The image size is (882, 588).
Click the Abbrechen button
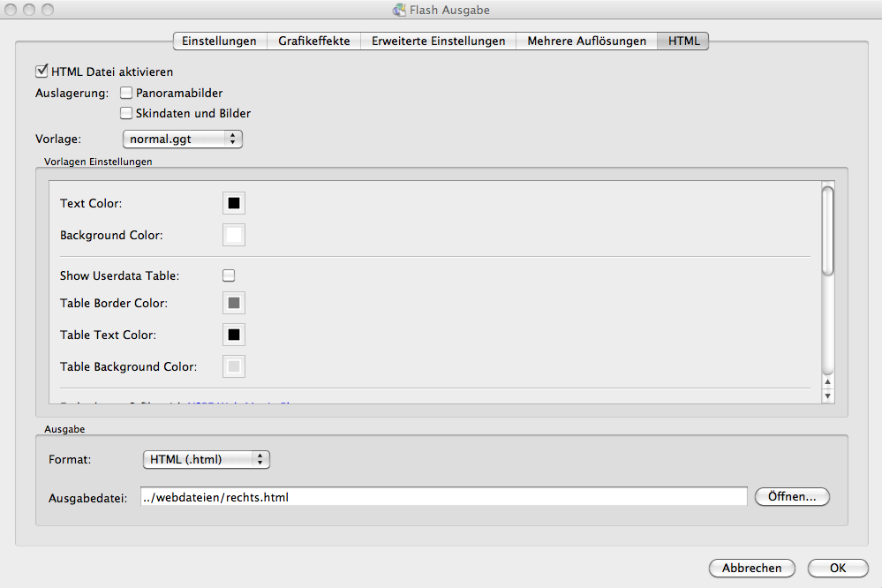pos(751,568)
